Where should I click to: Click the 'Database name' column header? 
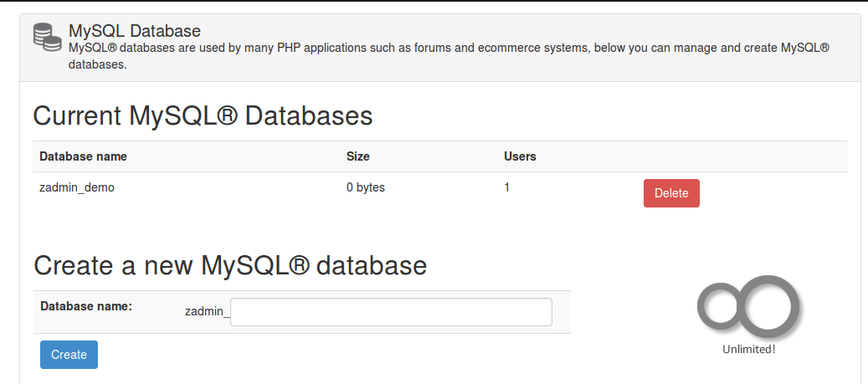83,156
